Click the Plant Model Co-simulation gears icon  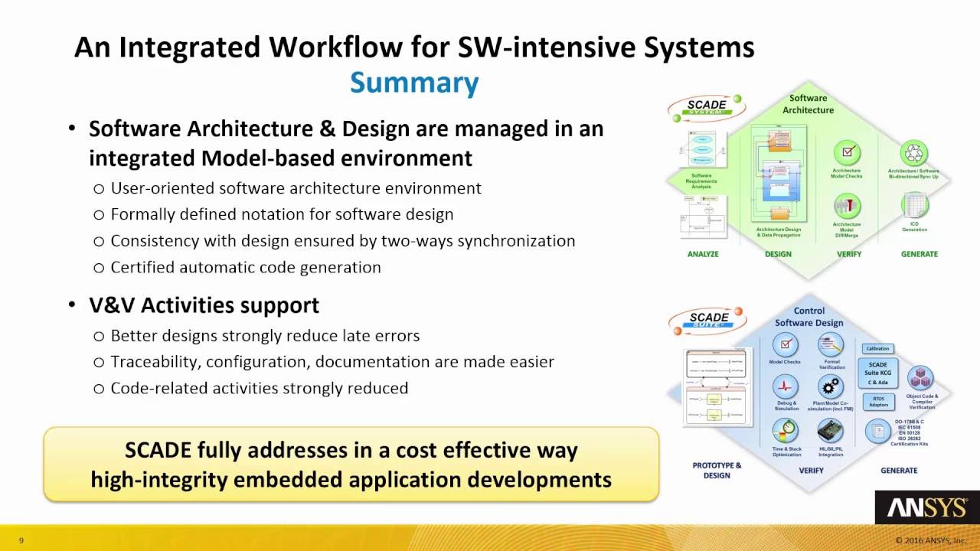pyautogui.click(x=831, y=387)
